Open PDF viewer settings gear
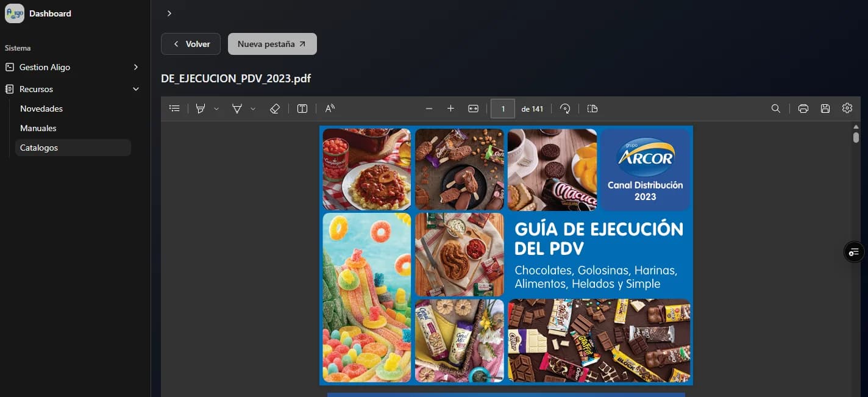 point(847,108)
